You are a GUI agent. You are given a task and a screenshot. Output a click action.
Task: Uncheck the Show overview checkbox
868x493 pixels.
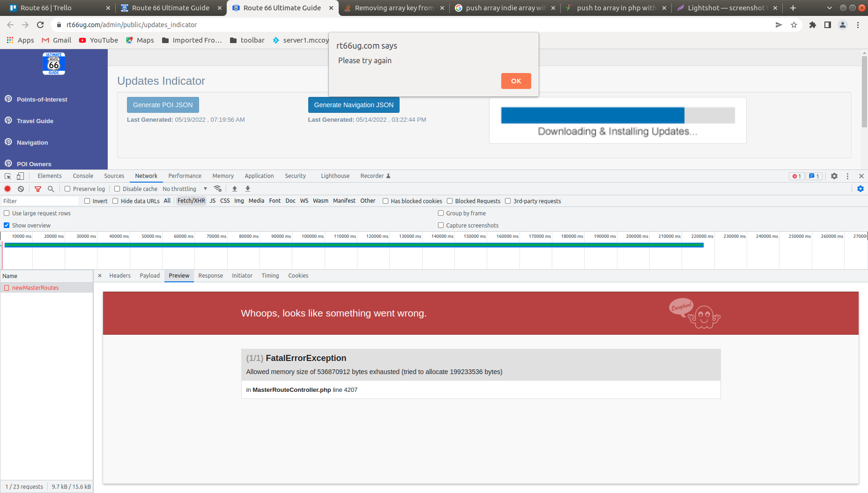pyautogui.click(x=7, y=225)
